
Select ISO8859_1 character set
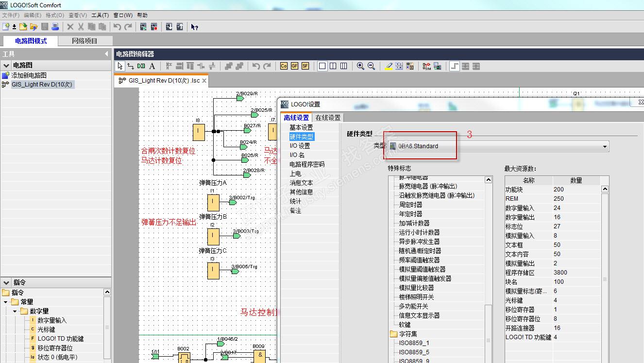tap(414, 343)
